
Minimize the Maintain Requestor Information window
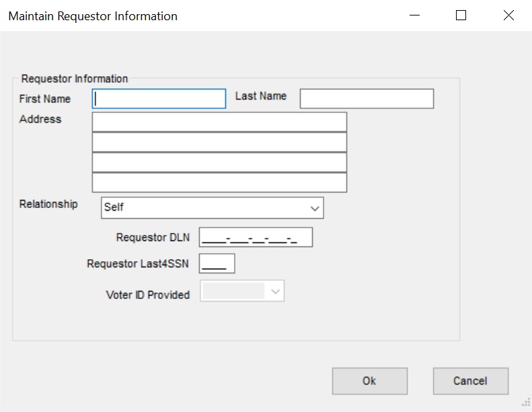[x=414, y=15]
